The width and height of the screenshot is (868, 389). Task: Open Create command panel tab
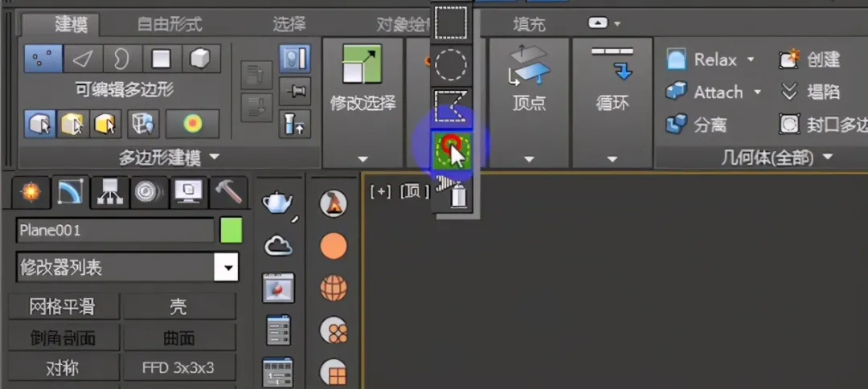click(31, 192)
